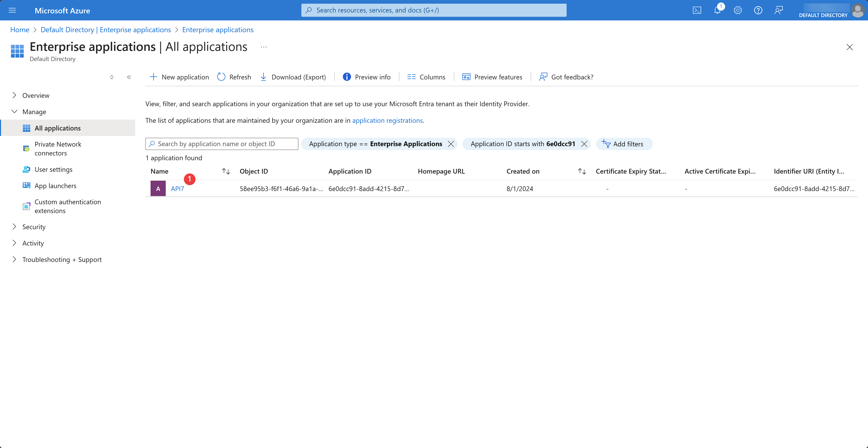Screen dimensions: 868x448
Task: Click object ID cell 58ee95b3-f6f1-46a6-9a1a
Action: click(281, 189)
